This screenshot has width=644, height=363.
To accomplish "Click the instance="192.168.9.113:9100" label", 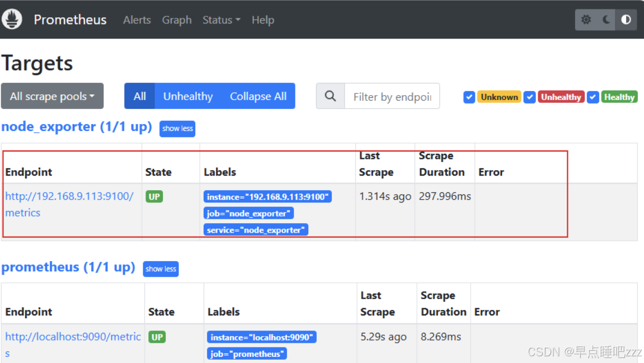I will coord(267,197).
